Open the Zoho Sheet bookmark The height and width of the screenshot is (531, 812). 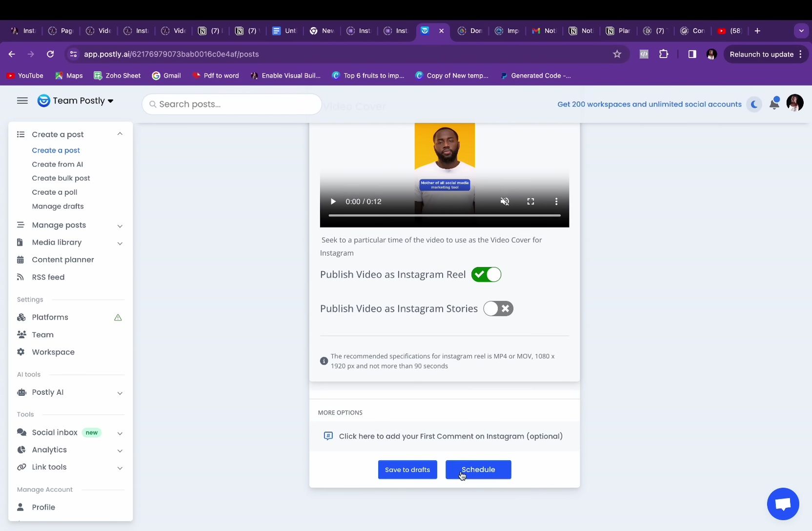[x=117, y=76]
